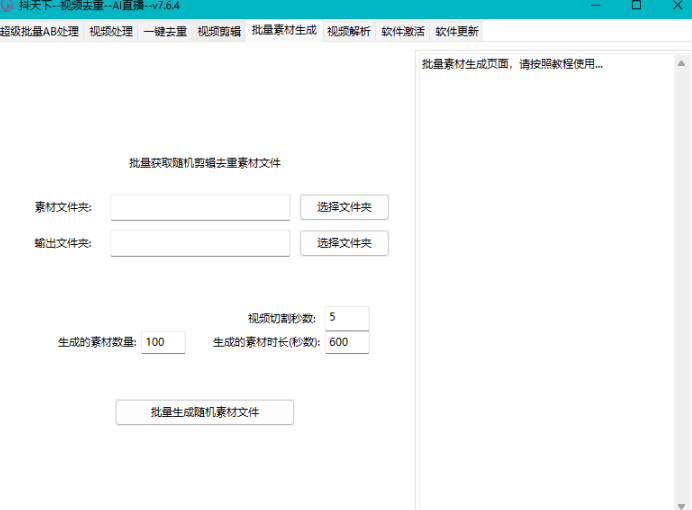Image resolution: width=692 pixels, height=510 pixels.
Task: Open the 超级批量AB处理 tab
Action: pos(40,31)
